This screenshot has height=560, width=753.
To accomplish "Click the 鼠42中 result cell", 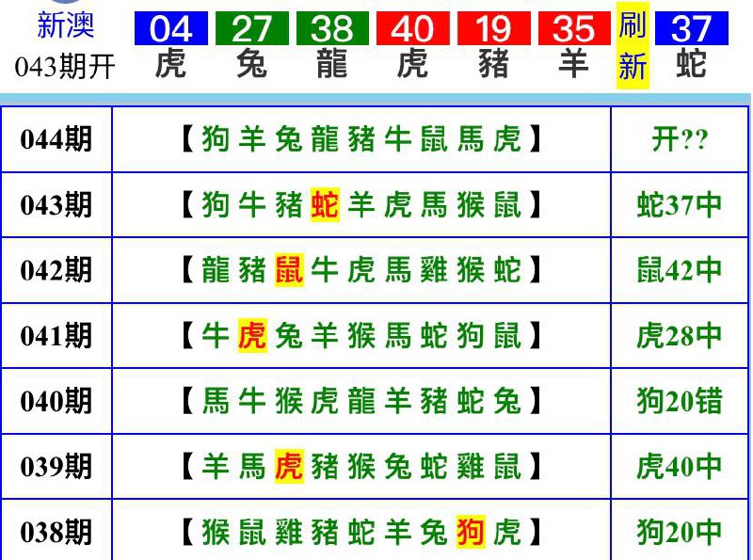I will [x=680, y=270].
